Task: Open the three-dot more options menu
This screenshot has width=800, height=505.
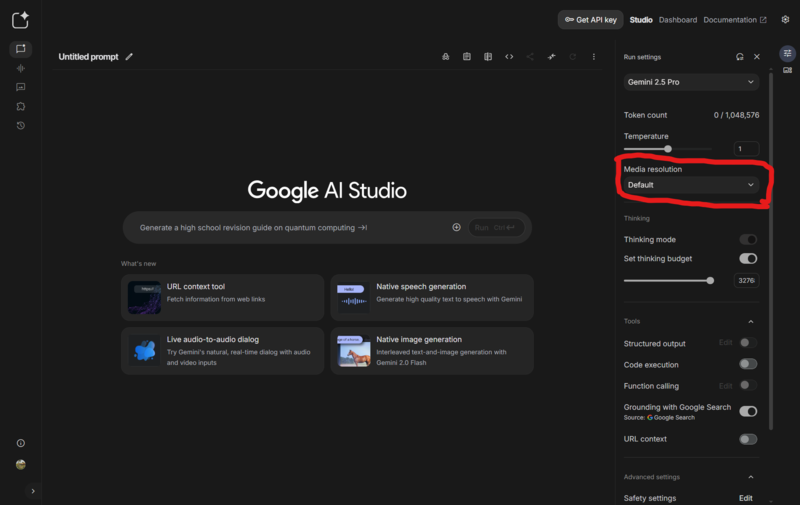Action: (593, 57)
